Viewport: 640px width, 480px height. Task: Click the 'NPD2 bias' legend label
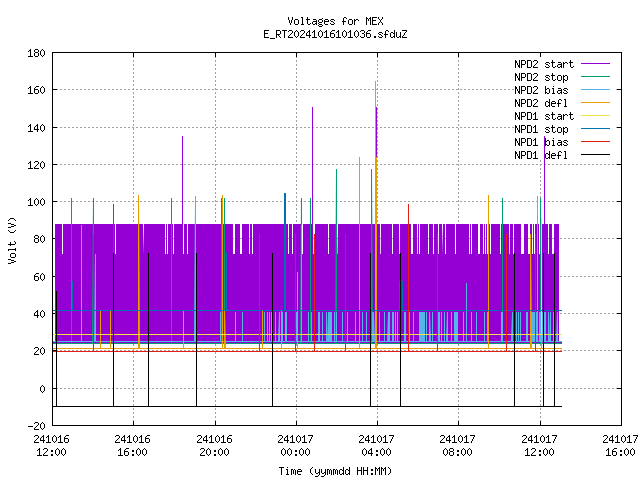[541, 90]
